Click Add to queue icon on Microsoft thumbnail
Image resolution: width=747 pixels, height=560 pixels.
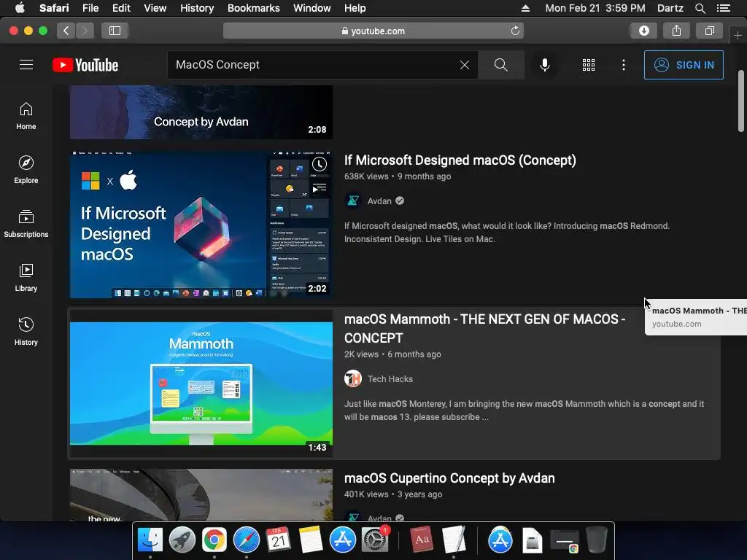click(x=320, y=189)
